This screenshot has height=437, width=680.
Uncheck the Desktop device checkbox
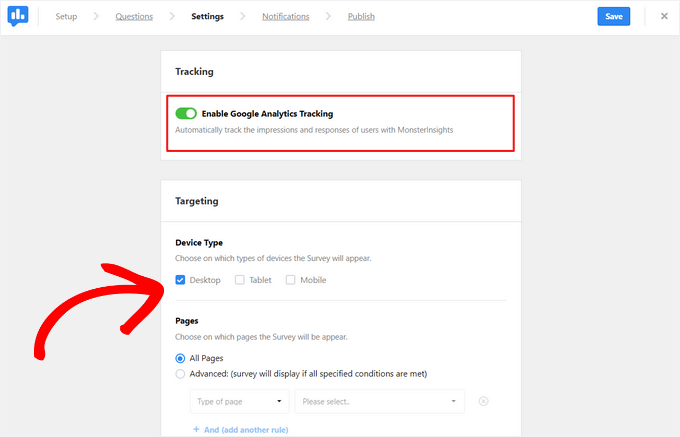click(180, 280)
